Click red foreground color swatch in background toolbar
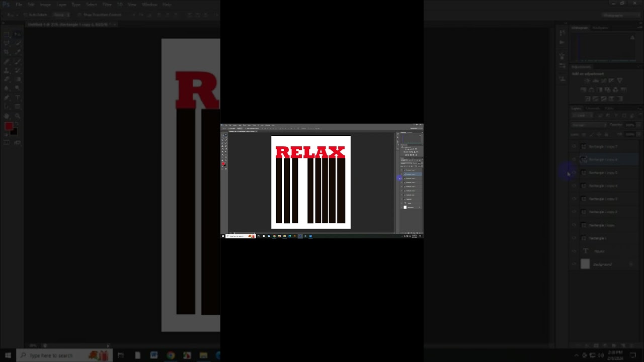The image size is (644, 362). [9, 127]
